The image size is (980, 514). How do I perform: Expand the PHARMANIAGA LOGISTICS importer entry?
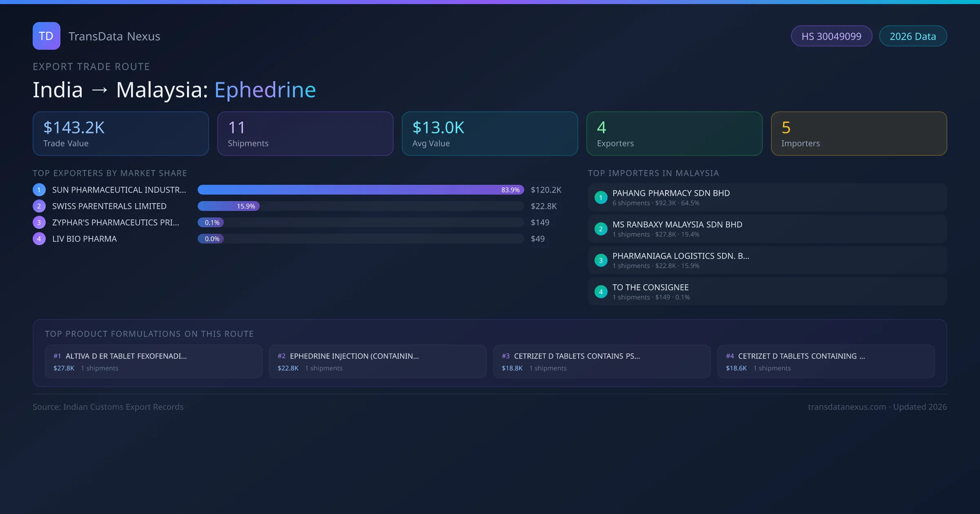767,260
